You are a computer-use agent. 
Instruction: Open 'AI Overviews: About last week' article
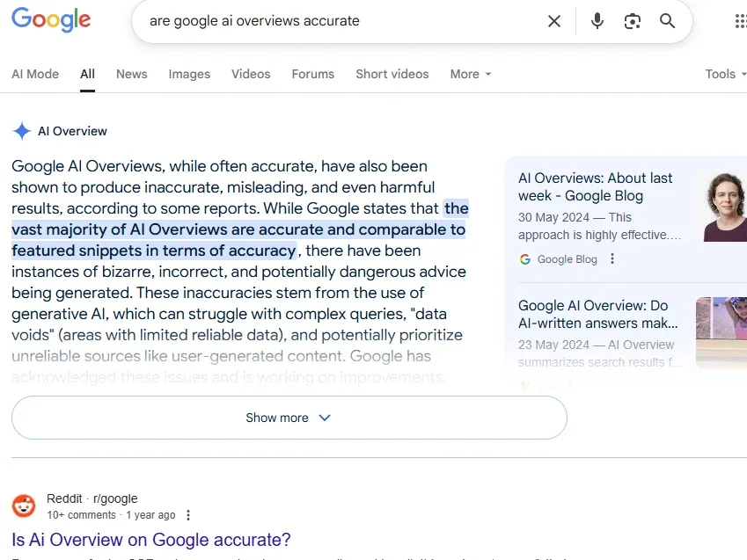click(596, 186)
